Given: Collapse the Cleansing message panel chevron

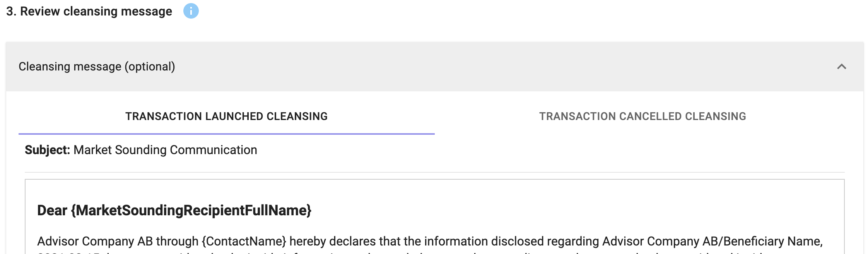Looking at the screenshot, I should pos(841,67).
